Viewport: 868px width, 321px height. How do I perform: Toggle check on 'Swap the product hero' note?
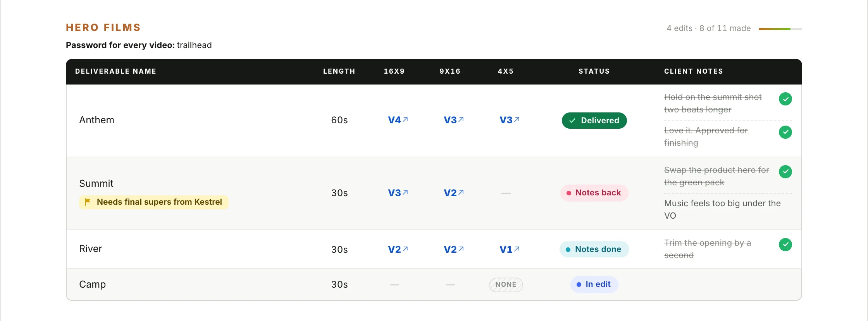tap(785, 172)
